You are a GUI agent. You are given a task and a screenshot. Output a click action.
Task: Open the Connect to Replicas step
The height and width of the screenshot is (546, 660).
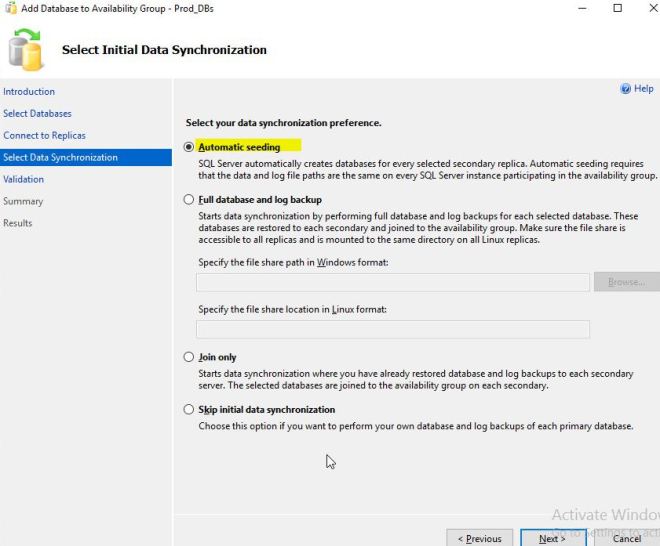click(44, 136)
